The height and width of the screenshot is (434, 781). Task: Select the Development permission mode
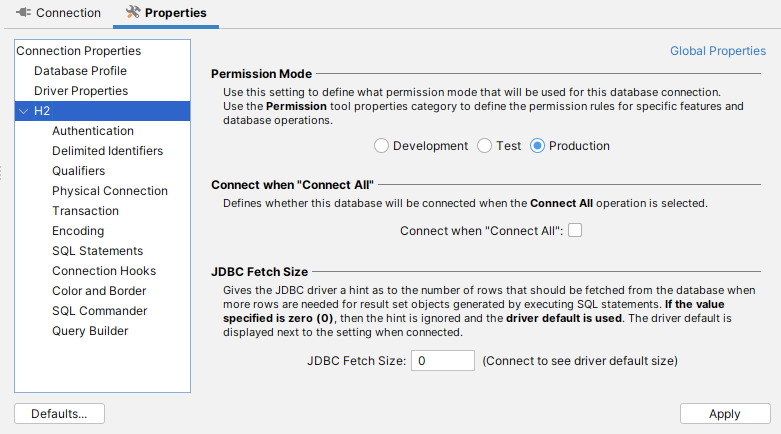[381, 146]
